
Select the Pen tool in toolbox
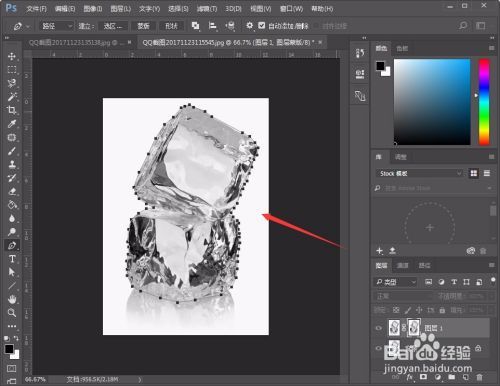(12, 245)
